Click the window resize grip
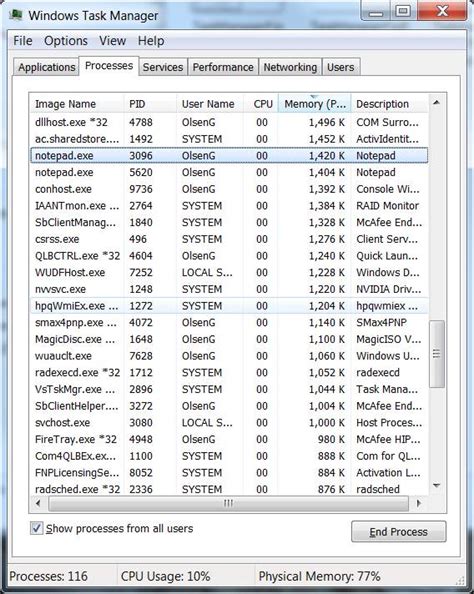Image resolution: width=474 pixels, height=594 pixels. point(460,580)
